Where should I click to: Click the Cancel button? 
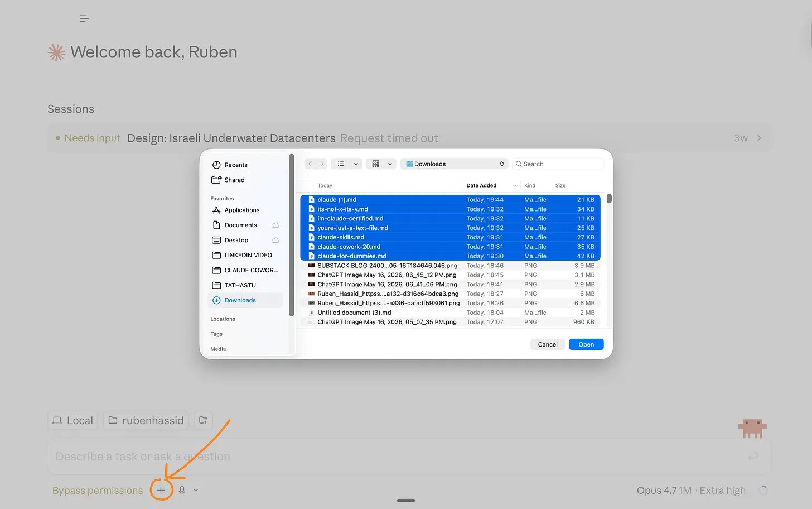pyautogui.click(x=548, y=344)
